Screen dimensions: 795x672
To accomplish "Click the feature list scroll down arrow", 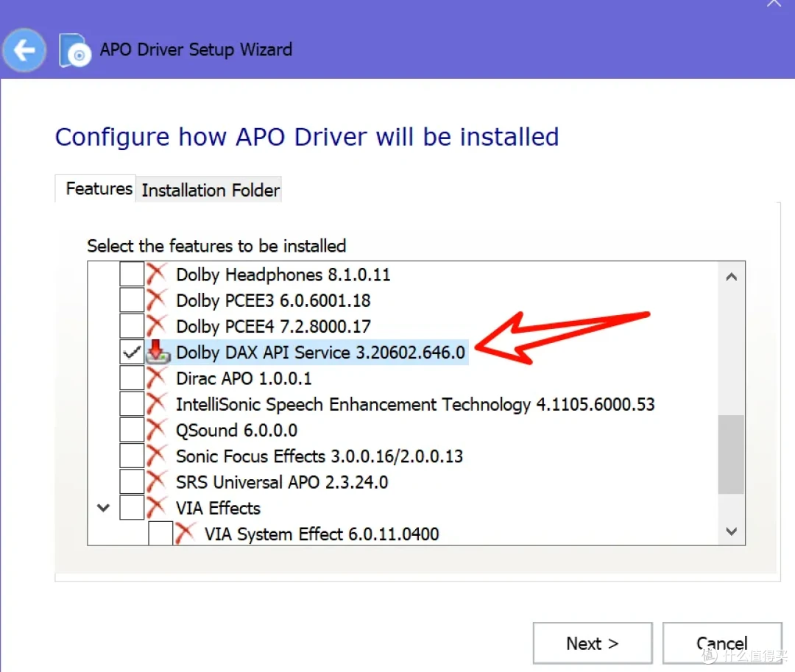I will pos(731,531).
